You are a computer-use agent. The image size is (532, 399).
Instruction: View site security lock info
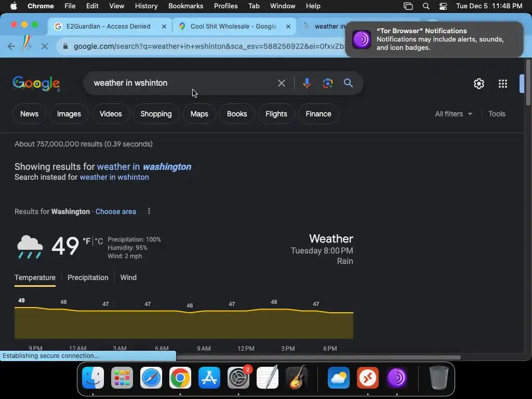pyautogui.click(x=65, y=46)
